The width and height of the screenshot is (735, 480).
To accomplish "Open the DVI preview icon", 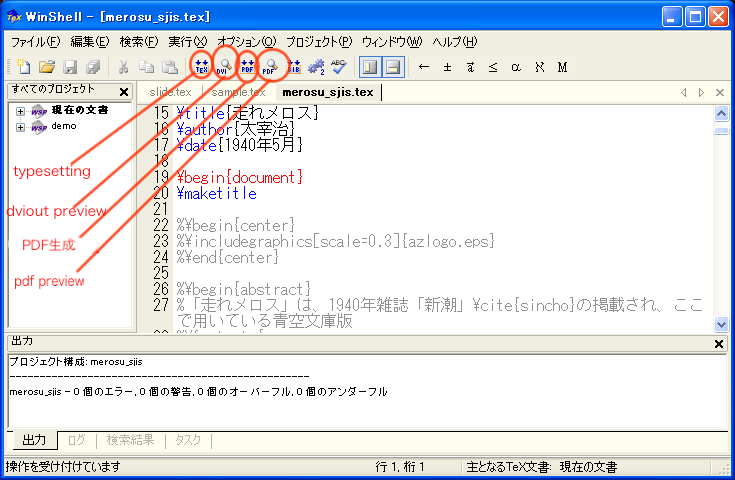I will [x=224, y=67].
